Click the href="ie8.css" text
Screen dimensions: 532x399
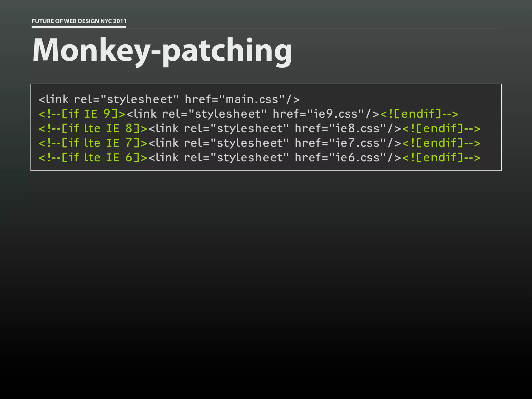[340, 128]
